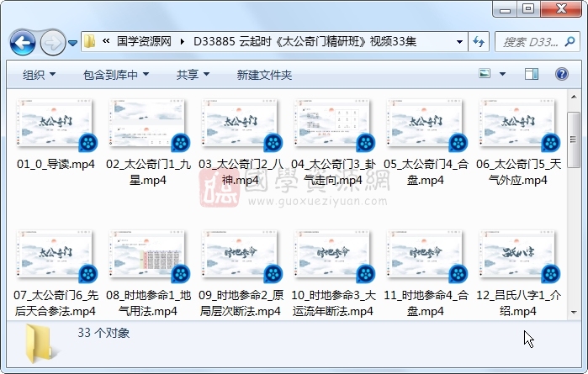This screenshot has width=588, height=374.
Task: Click scrollbar up arrow in file list
Action: click(x=574, y=97)
